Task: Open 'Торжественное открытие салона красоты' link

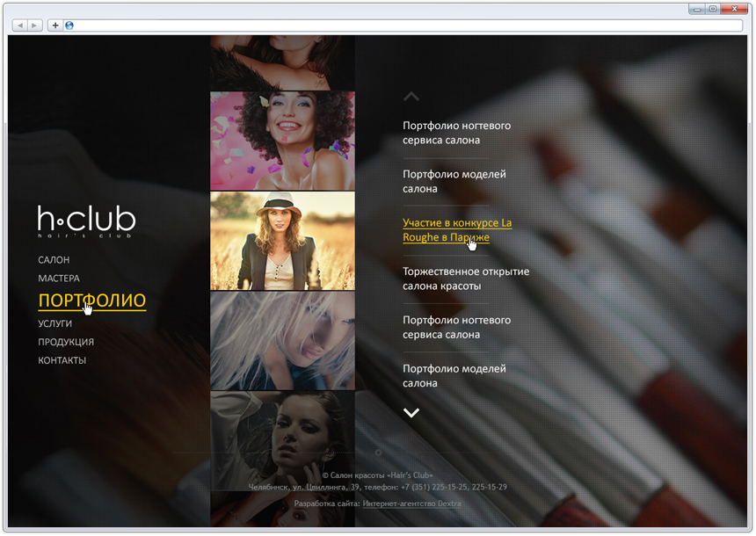Action: click(466, 279)
